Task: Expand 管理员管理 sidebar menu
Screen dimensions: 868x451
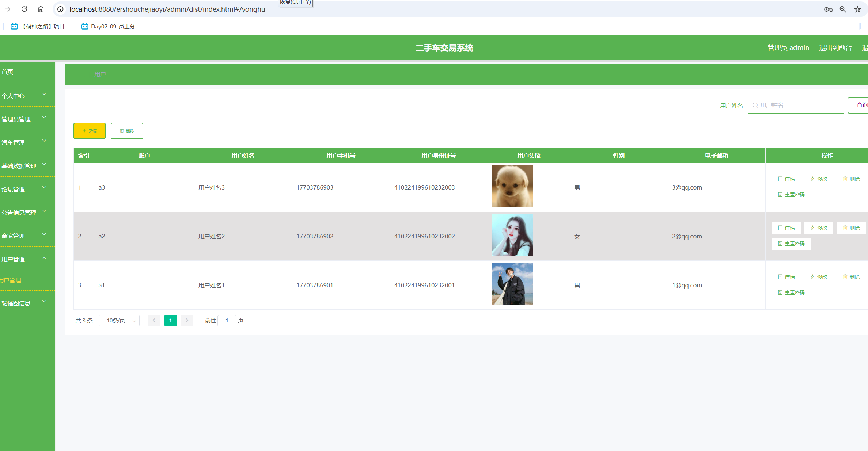Action: click(x=27, y=119)
